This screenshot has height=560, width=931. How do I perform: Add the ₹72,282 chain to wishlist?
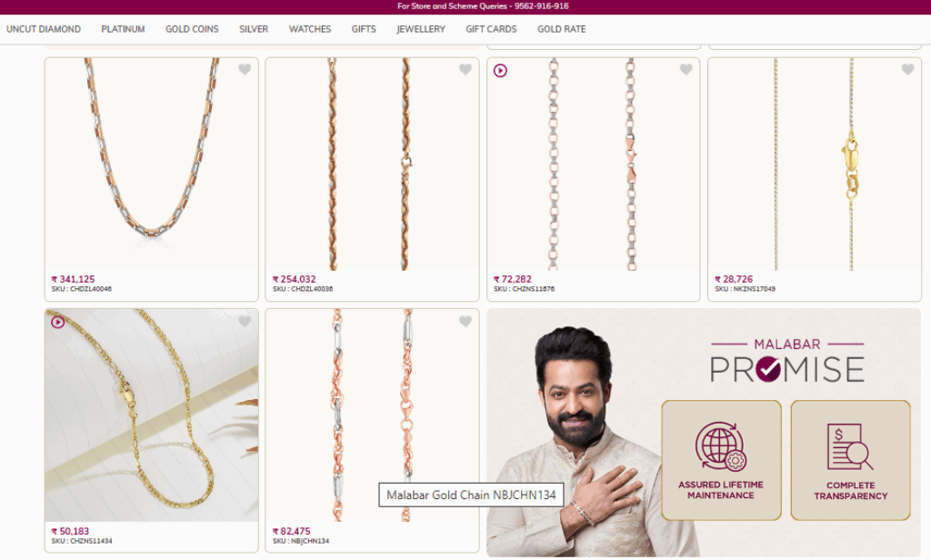[686, 69]
